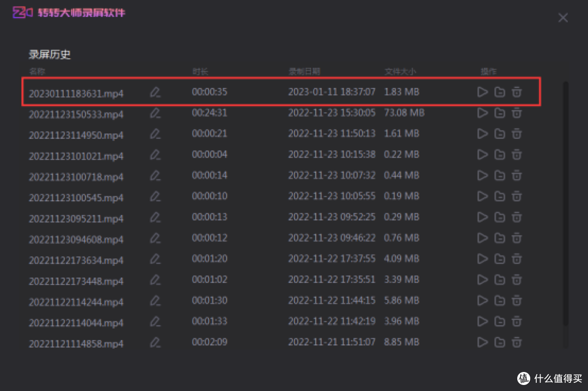
Task: Open folder for 20221121114858.mp4
Action: [499, 342]
